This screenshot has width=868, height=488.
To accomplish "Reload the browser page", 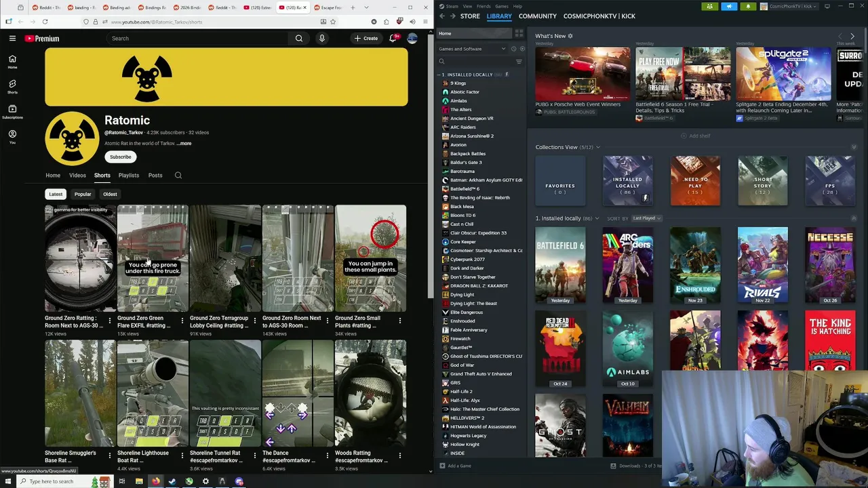I will coord(45,22).
